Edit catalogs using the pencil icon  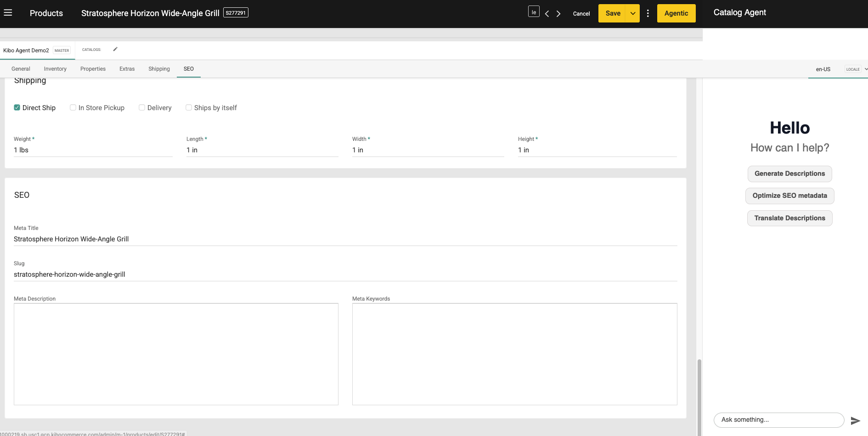click(115, 49)
